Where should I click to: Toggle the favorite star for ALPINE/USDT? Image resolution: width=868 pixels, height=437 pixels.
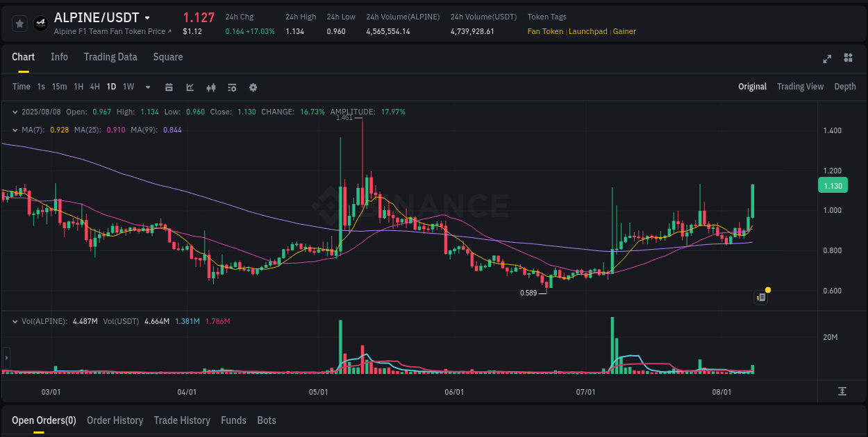[19, 23]
